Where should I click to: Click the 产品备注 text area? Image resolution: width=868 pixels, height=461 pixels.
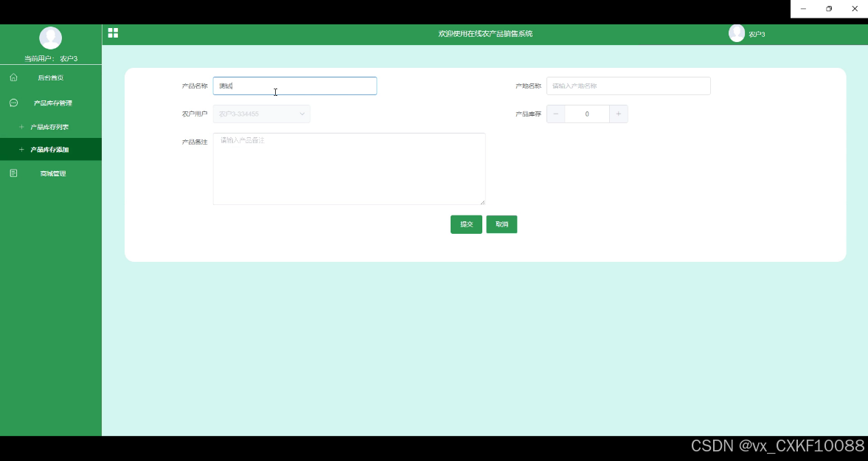tap(350, 169)
